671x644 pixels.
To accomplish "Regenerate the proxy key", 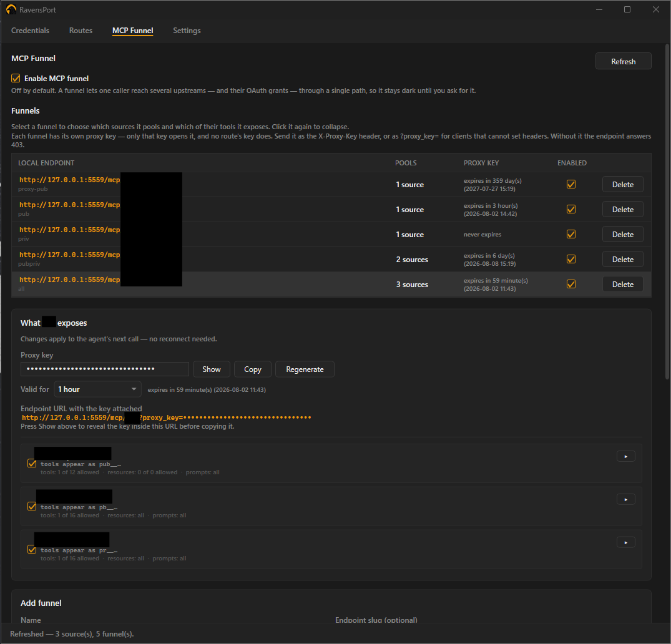I will (x=305, y=369).
